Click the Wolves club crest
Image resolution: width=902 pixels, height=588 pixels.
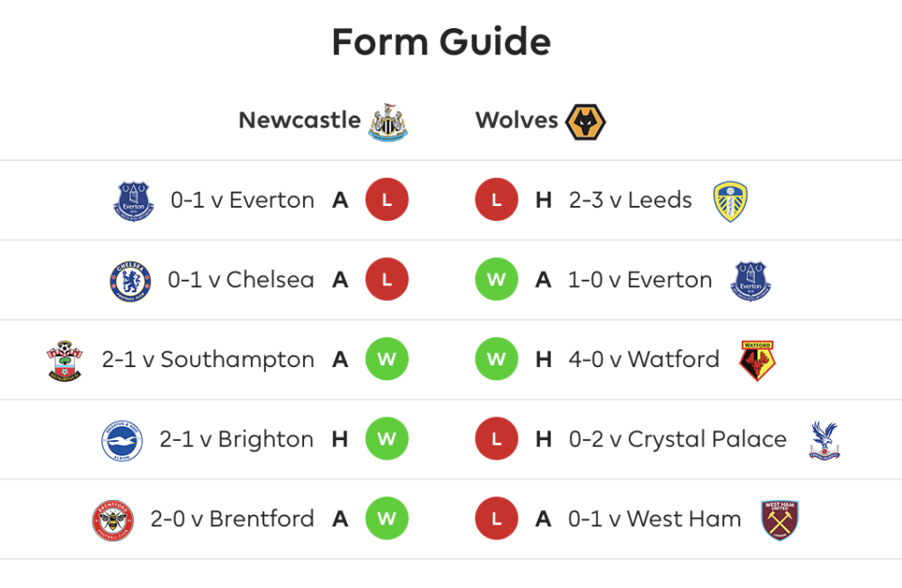pyautogui.click(x=585, y=121)
